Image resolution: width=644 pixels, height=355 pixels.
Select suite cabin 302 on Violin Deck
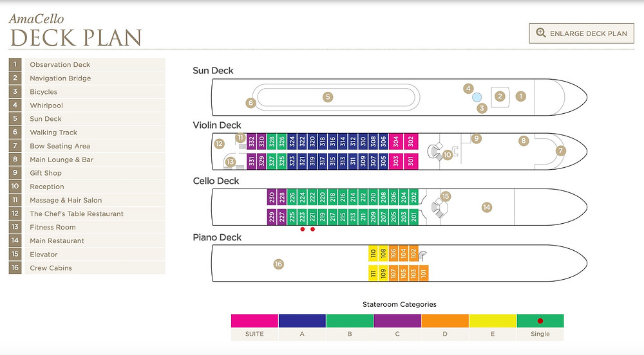pyautogui.click(x=411, y=141)
